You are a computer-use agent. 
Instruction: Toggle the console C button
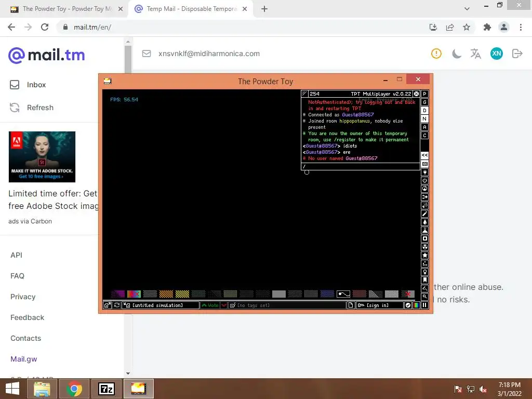425,136
